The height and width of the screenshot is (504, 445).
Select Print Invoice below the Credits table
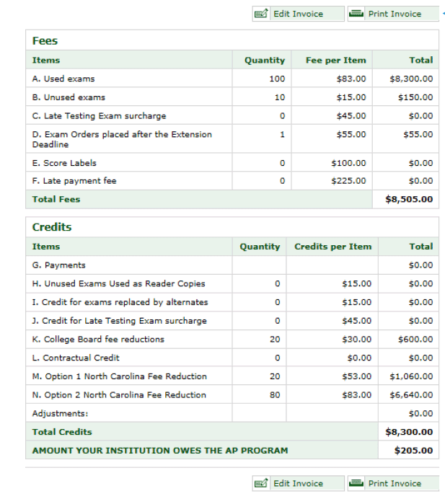393,483
